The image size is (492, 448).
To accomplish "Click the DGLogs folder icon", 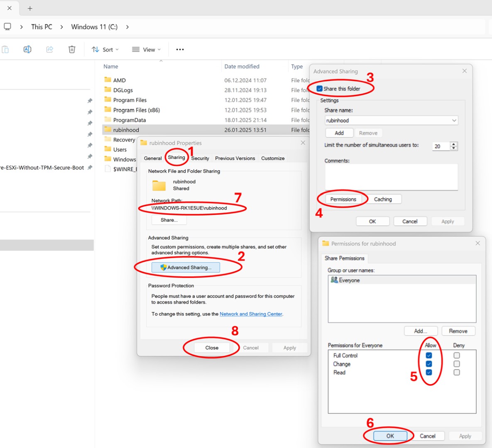I will (x=108, y=90).
